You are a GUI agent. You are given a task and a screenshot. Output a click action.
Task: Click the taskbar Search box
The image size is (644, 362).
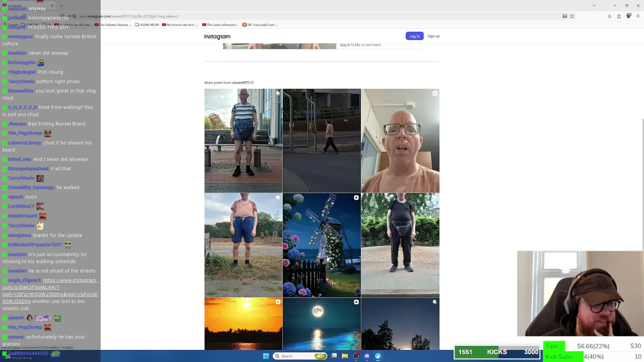coord(300,356)
